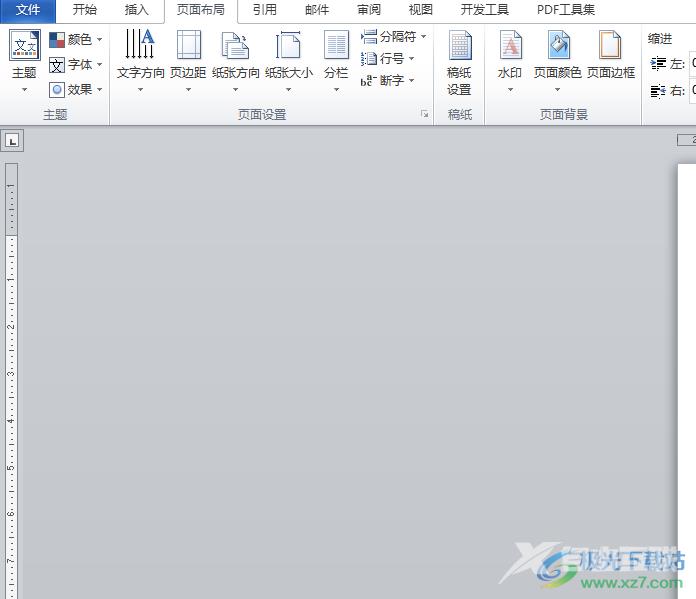Image resolution: width=696 pixels, height=599 pixels.
Task: Click the 分隔符 breaks icon
Action: (x=368, y=36)
